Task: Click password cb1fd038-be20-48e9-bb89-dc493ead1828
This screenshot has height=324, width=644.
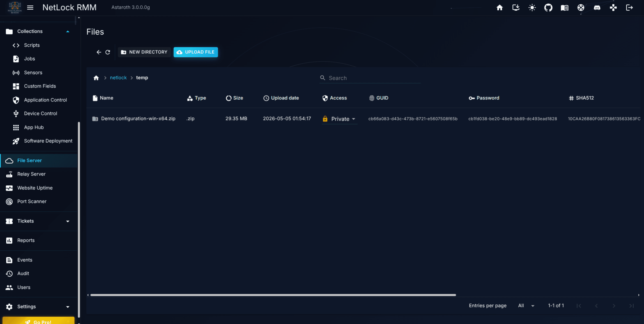Action: coord(513,119)
